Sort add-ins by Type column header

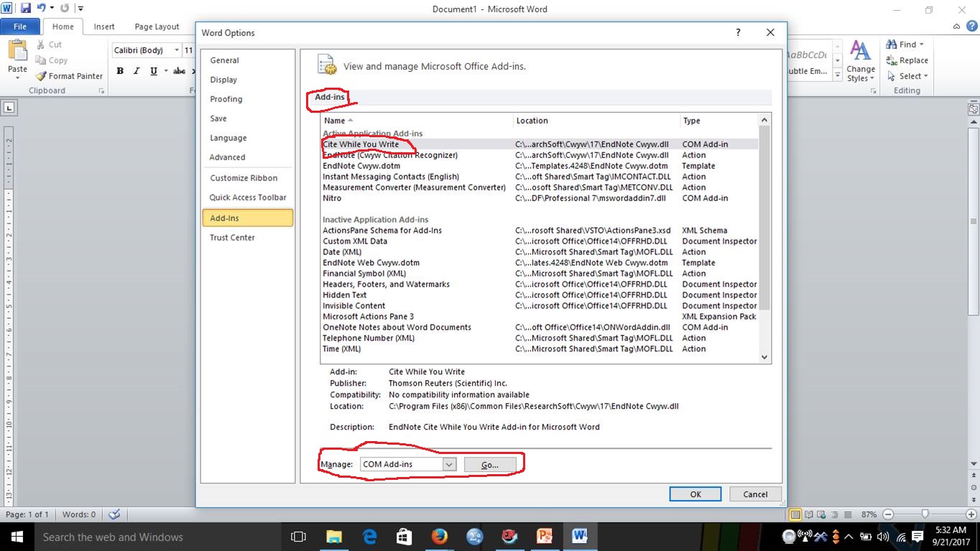[x=718, y=121]
